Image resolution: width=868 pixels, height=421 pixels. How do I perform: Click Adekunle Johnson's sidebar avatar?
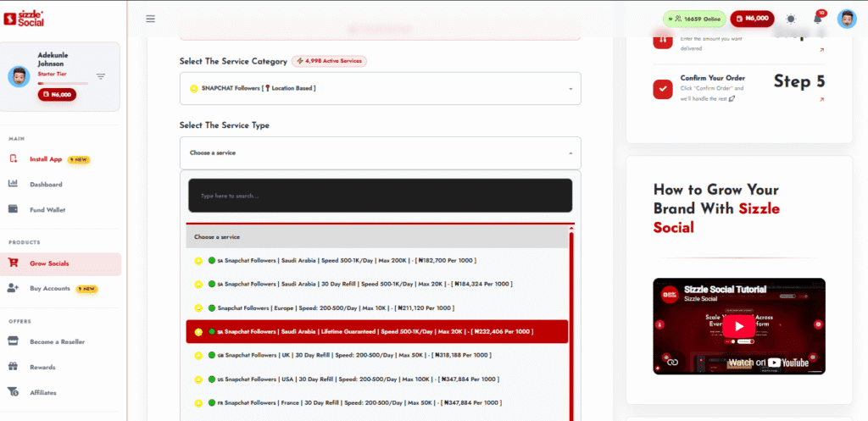coord(19,76)
